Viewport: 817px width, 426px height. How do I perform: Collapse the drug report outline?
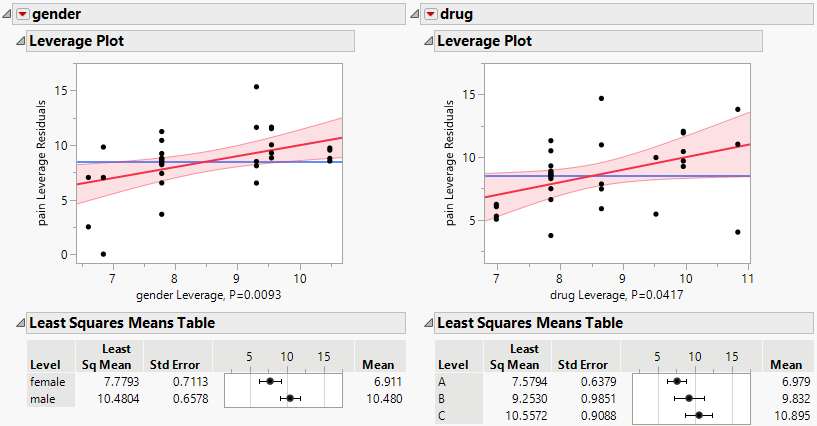(x=417, y=14)
